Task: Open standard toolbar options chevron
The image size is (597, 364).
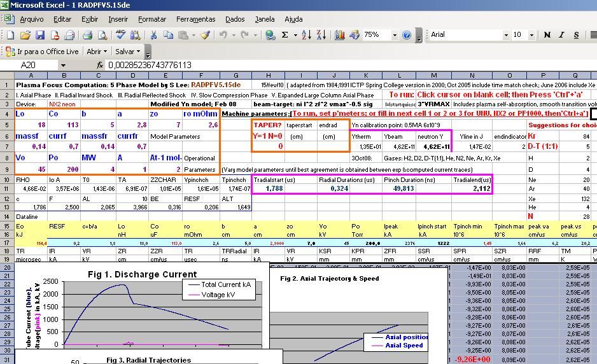Action: pos(419,36)
